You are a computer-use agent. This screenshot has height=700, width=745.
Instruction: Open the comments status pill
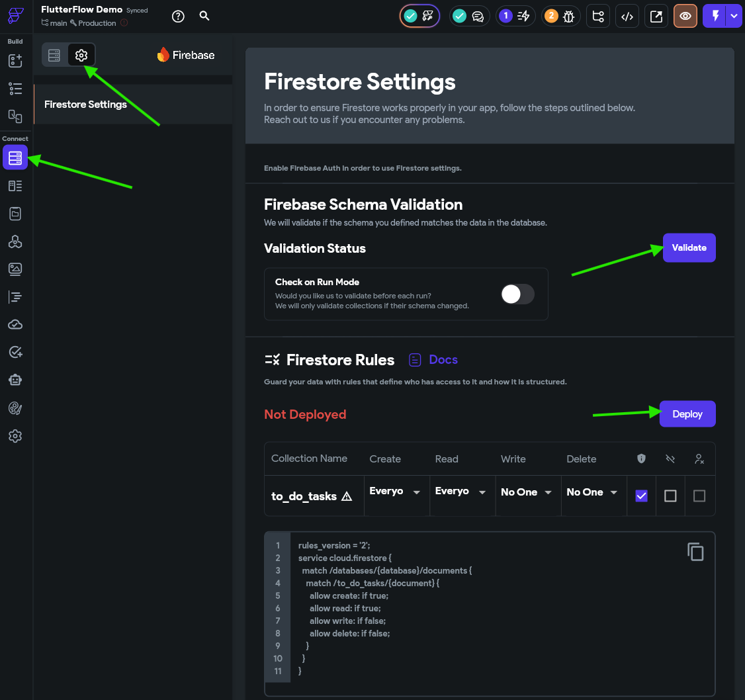(469, 16)
